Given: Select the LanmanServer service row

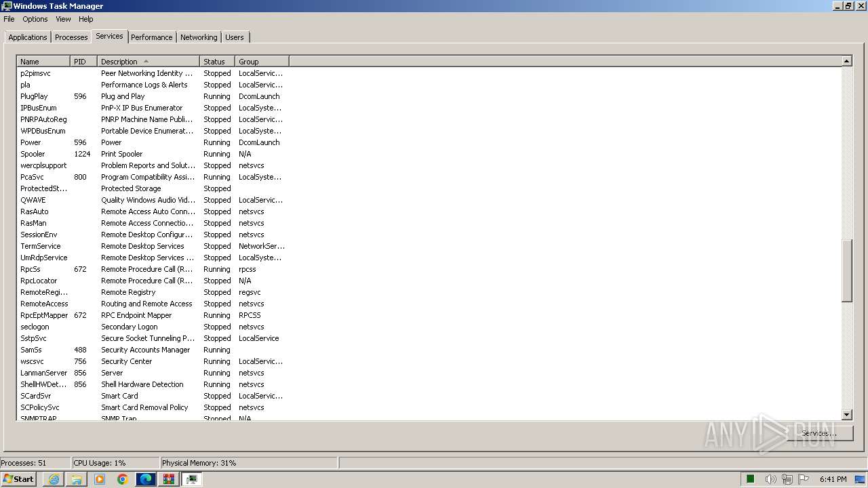Looking at the screenshot, I should 153,373.
